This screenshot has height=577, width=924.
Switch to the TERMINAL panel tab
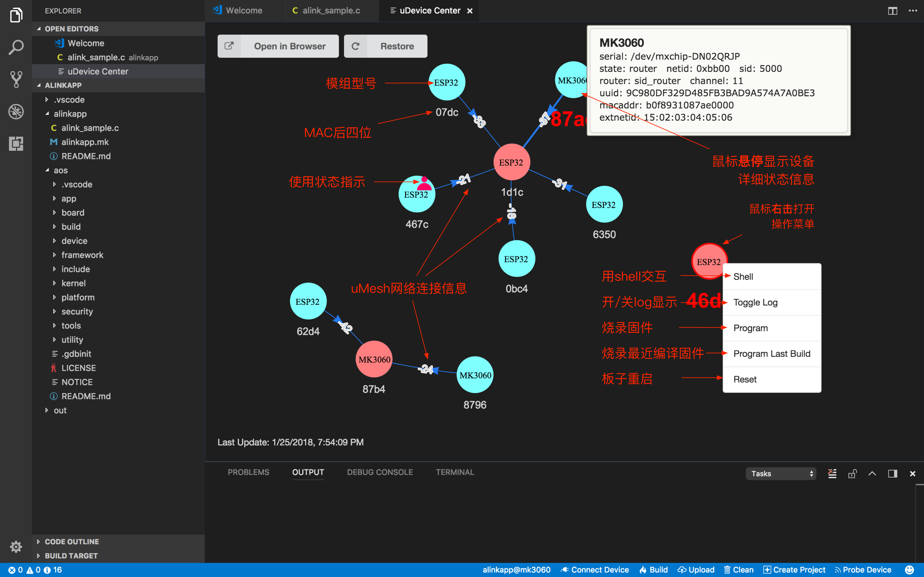[455, 472]
